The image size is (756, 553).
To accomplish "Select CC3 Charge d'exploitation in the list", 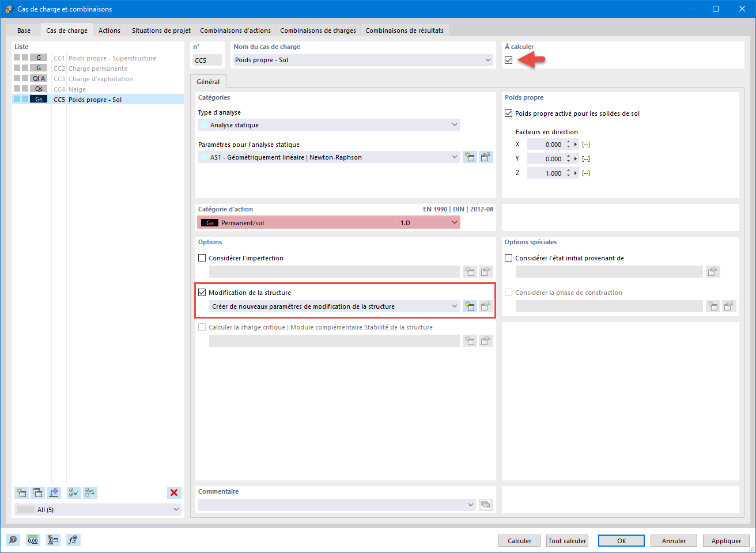I will pyautogui.click(x=98, y=79).
